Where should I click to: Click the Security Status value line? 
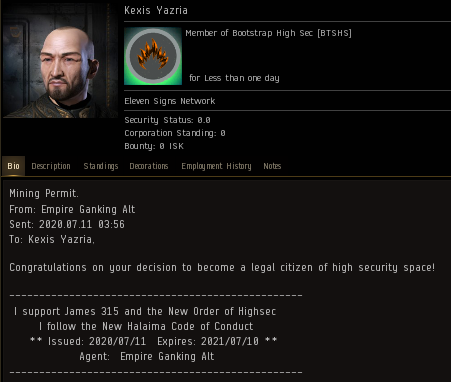(167, 120)
